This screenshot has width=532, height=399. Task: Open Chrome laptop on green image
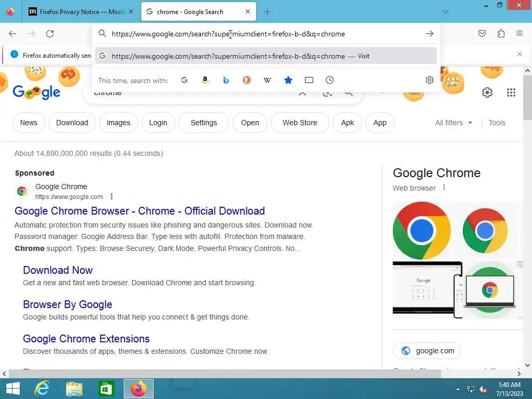click(490, 289)
